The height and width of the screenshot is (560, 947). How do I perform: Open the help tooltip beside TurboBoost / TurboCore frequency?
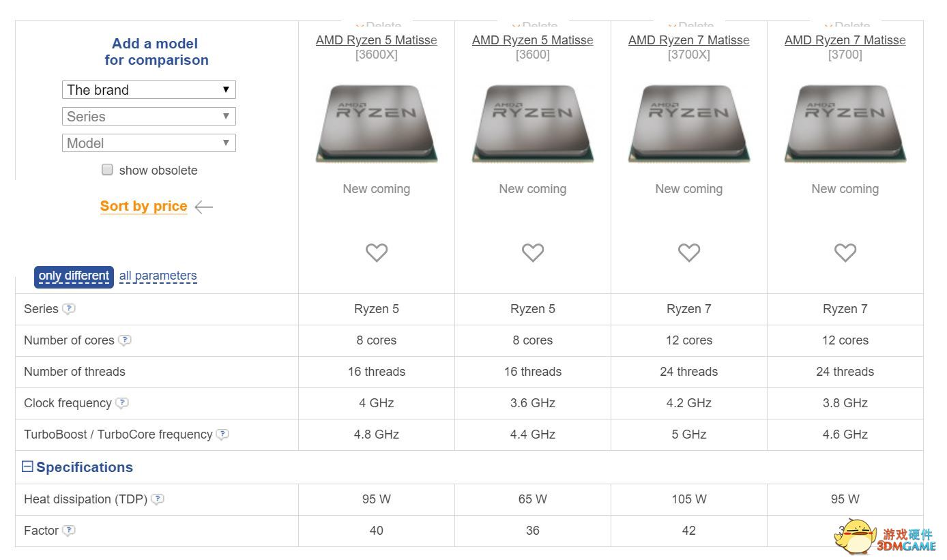click(x=222, y=434)
